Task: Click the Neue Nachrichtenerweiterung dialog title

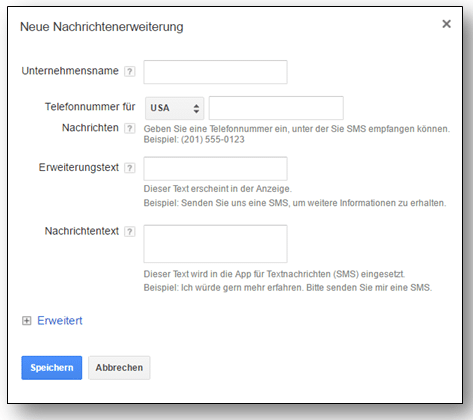Action: click(102, 27)
